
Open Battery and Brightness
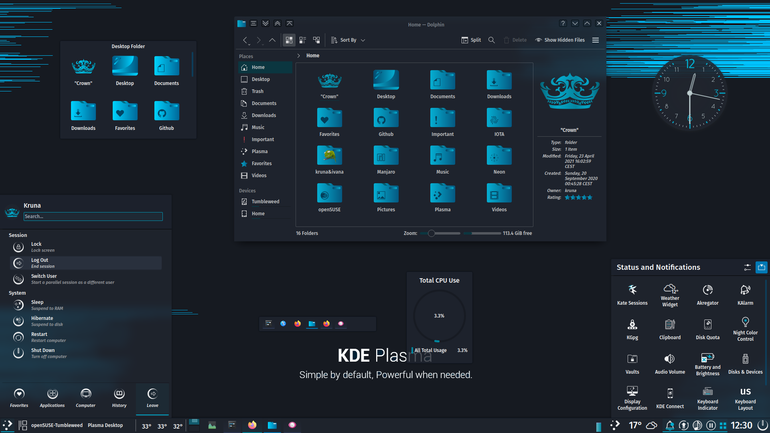[x=708, y=364]
